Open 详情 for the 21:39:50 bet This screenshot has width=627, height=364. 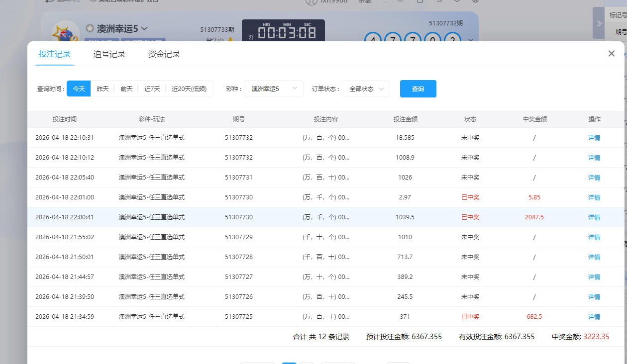[x=594, y=297]
